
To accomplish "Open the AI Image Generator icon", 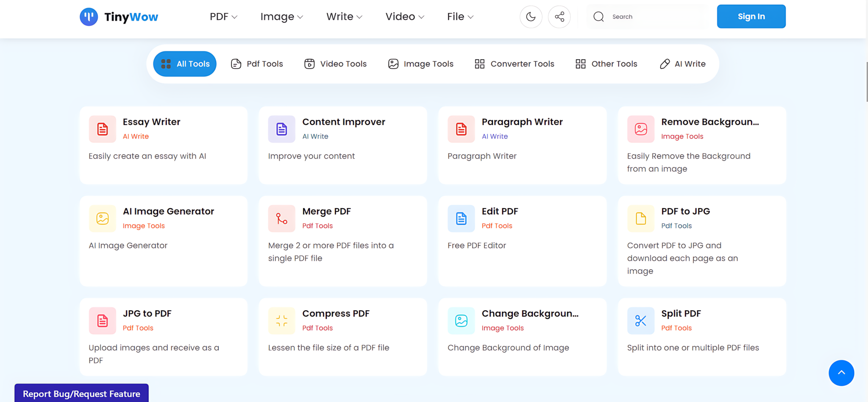I will point(103,218).
